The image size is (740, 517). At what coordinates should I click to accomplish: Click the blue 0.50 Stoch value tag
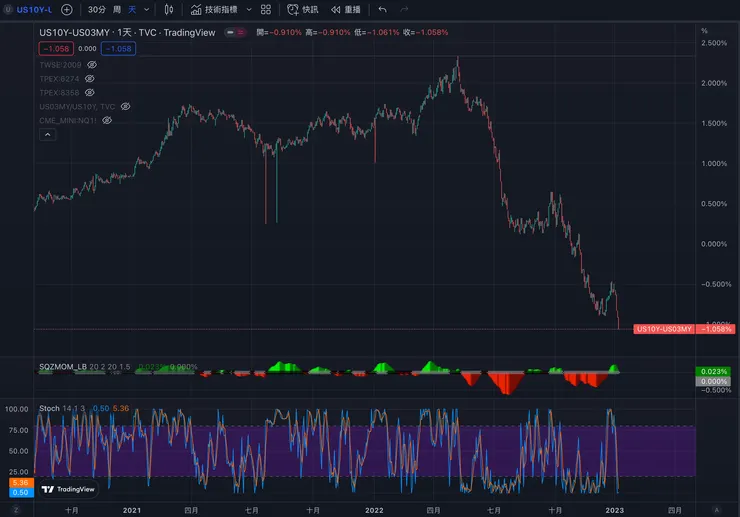(x=21, y=492)
